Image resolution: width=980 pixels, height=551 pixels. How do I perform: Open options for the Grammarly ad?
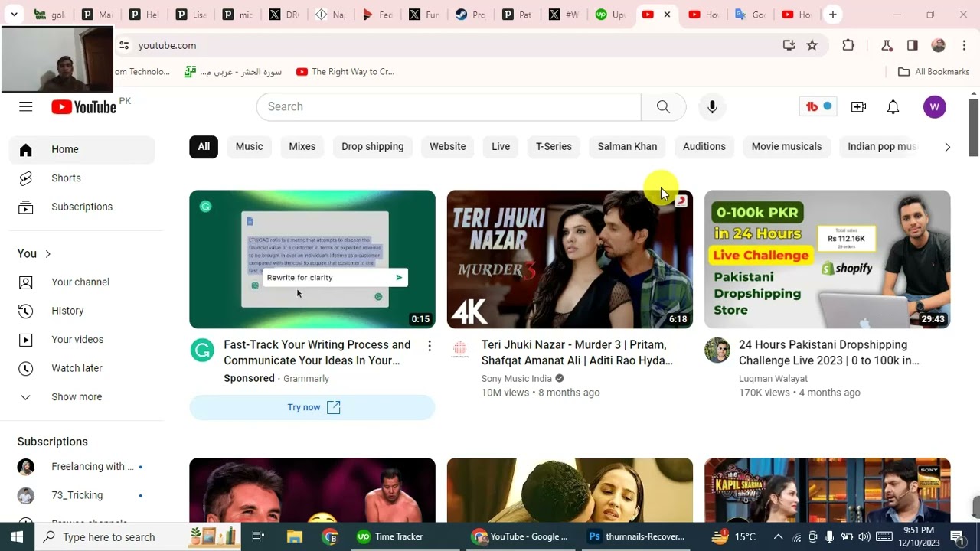coord(430,346)
